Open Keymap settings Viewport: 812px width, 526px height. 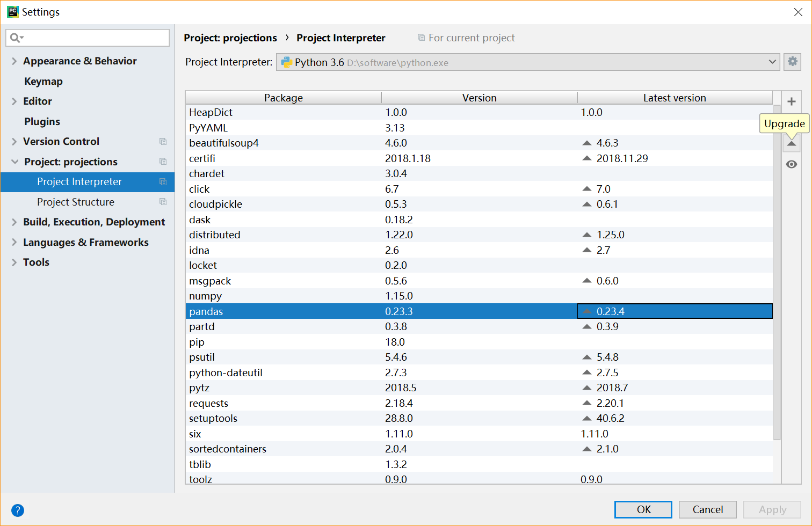(x=44, y=81)
